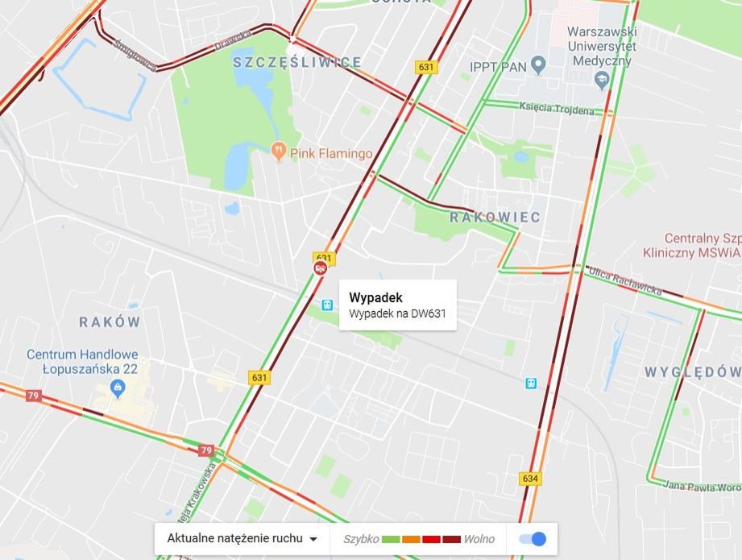Click the RAKOWIEC district label
The height and width of the screenshot is (560, 742).
(495, 218)
